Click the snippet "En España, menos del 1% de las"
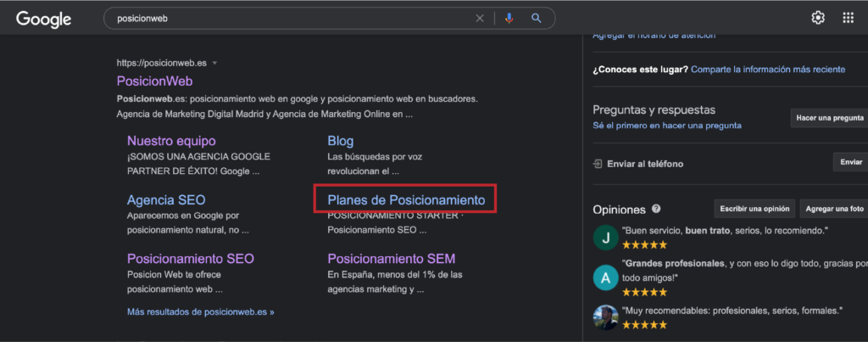Image resolution: width=868 pixels, height=342 pixels. (x=395, y=274)
